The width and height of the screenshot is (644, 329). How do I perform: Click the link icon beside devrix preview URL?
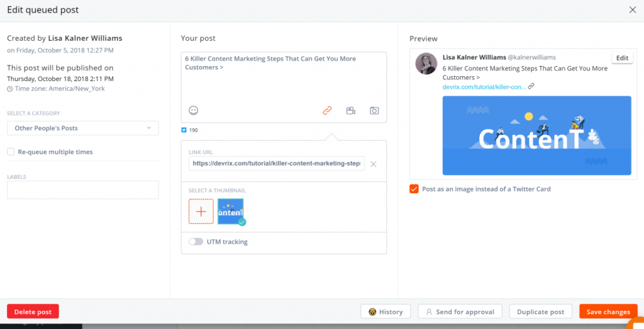click(531, 86)
